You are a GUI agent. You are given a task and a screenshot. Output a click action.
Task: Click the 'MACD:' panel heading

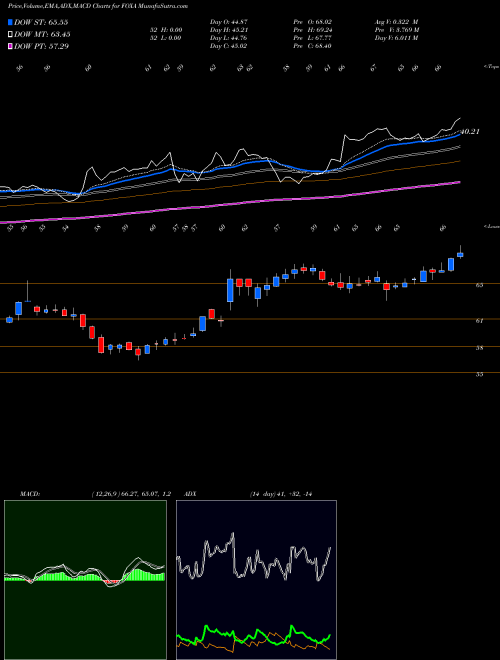coord(29,494)
